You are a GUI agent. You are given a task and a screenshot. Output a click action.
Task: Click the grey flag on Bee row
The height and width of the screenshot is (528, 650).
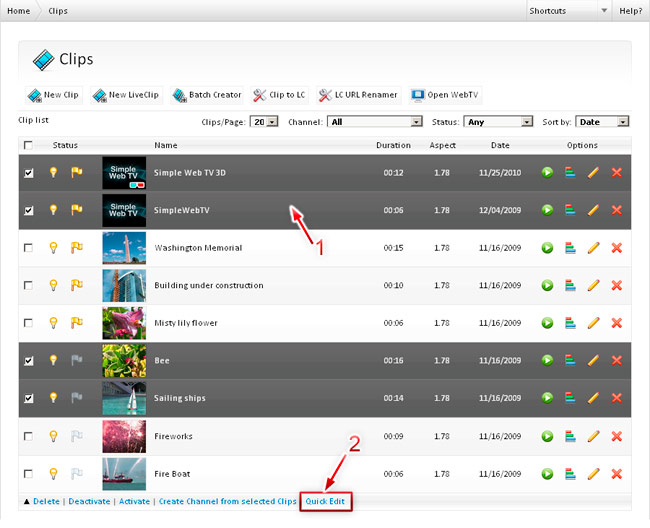(76, 360)
